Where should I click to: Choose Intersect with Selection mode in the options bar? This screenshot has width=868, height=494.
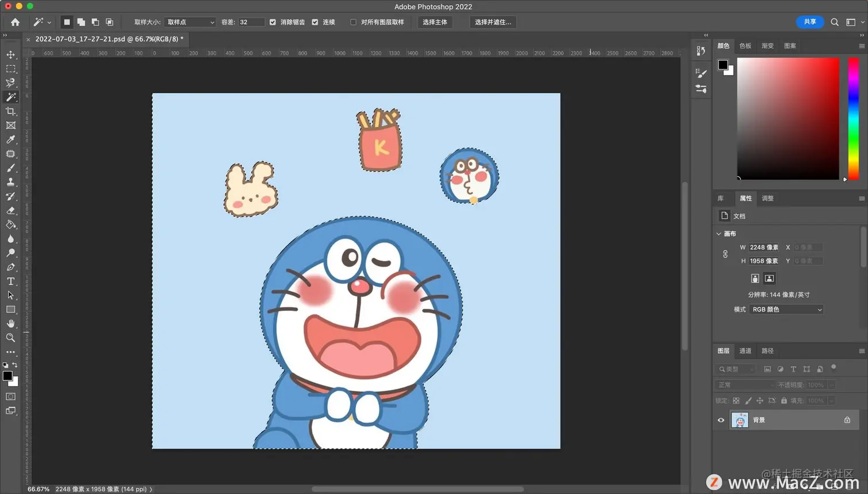click(109, 22)
